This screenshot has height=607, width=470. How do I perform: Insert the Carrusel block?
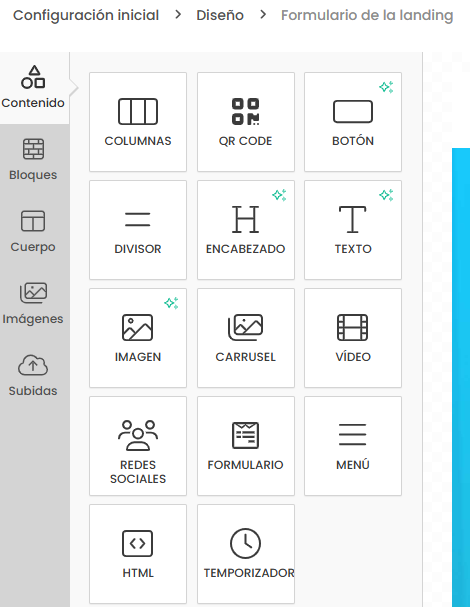pyautogui.click(x=246, y=338)
